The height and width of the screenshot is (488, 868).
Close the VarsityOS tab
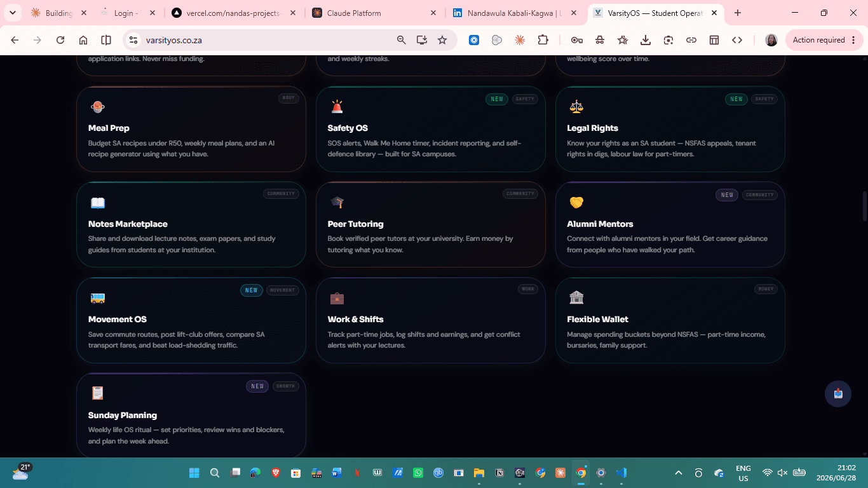point(714,13)
